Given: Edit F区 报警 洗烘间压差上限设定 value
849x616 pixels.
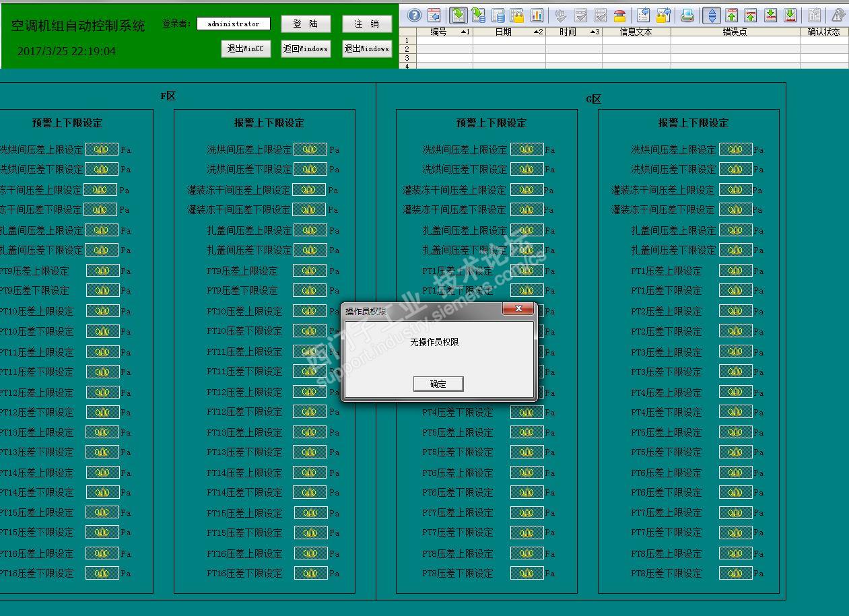Looking at the screenshot, I should [310, 149].
